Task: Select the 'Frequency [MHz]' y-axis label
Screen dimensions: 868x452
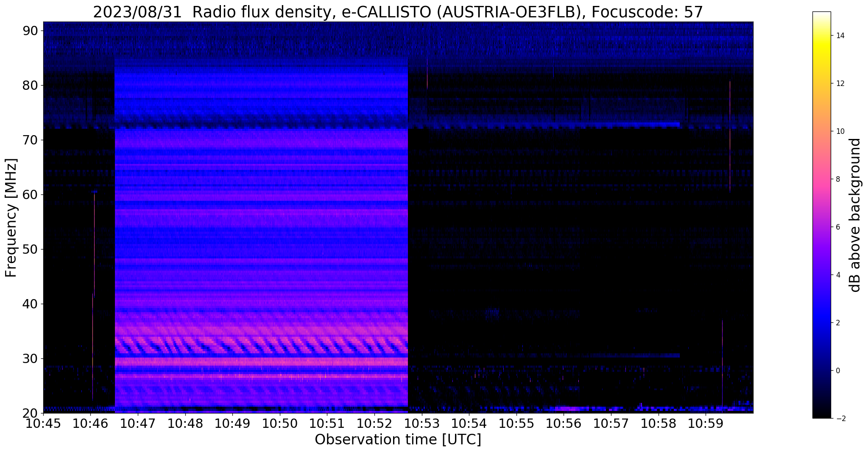Action: (x=11, y=218)
